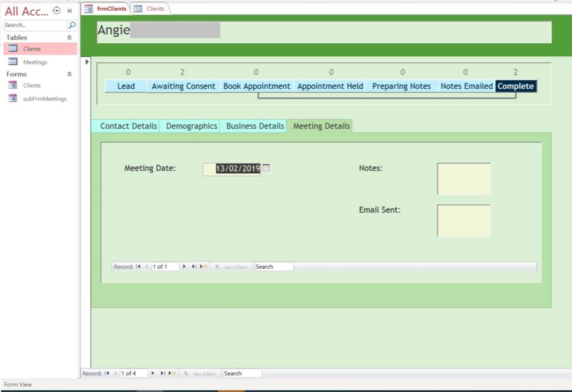This screenshot has width=572, height=392.
Task: Click the Lead status button
Action: 126,86
